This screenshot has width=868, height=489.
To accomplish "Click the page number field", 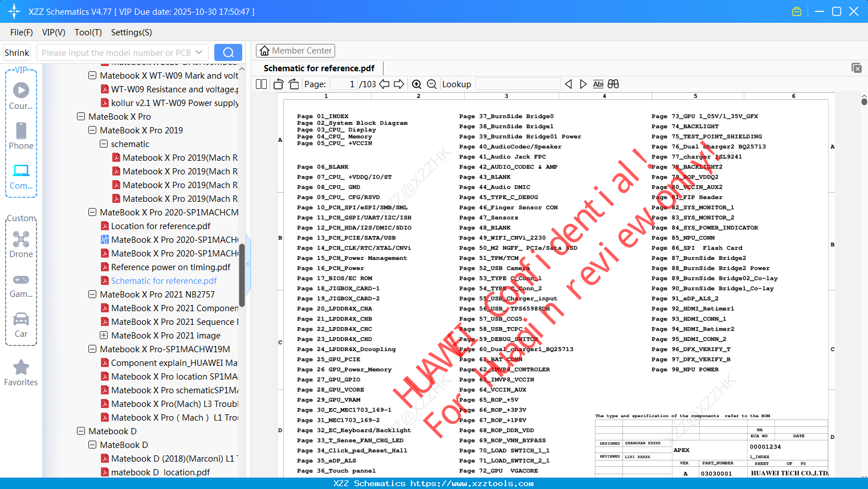I will point(343,84).
